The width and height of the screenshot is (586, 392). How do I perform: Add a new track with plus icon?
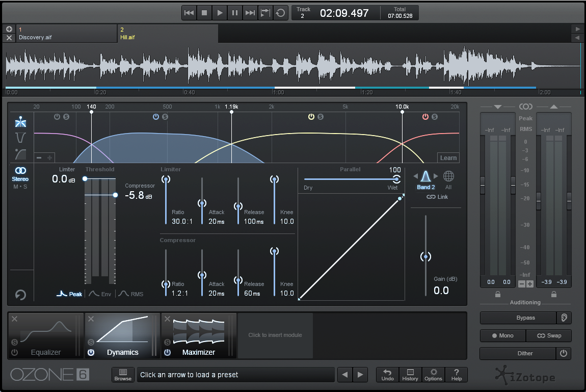(x=9, y=29)
